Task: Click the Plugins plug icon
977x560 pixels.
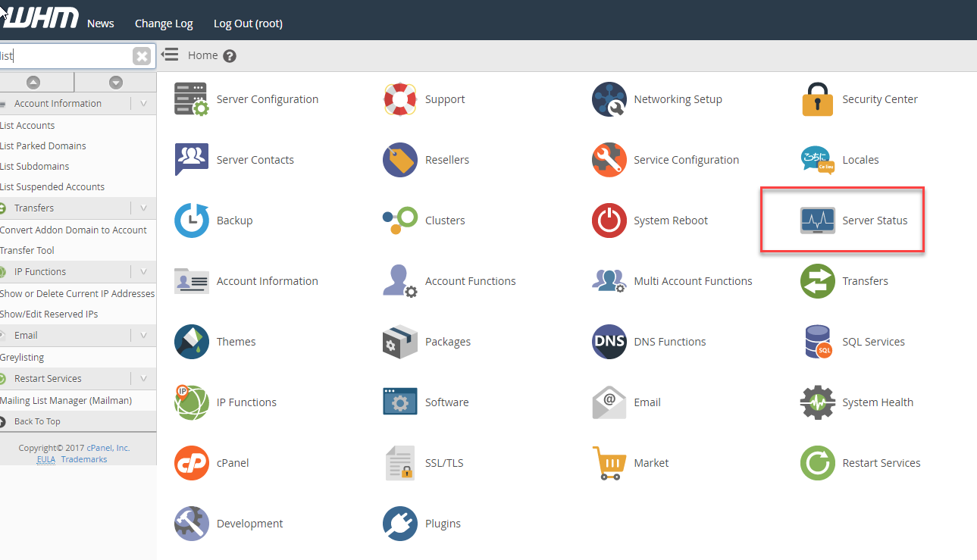Action: pos(400,524)
